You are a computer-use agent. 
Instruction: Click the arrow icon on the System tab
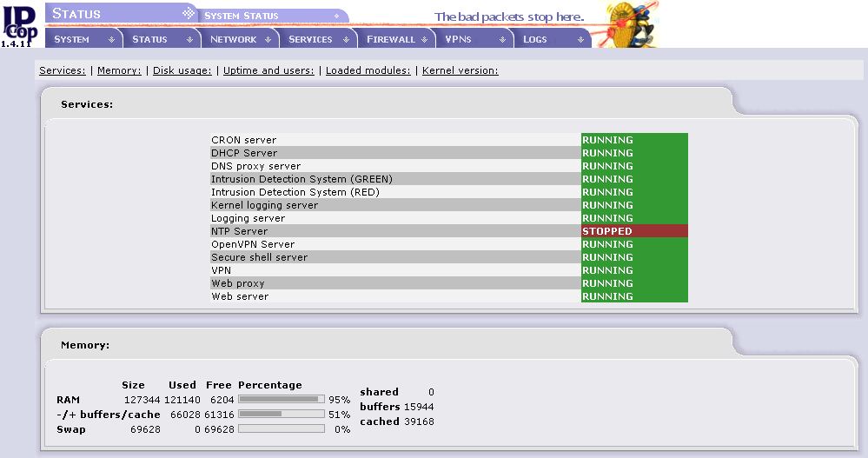point(109,39)
